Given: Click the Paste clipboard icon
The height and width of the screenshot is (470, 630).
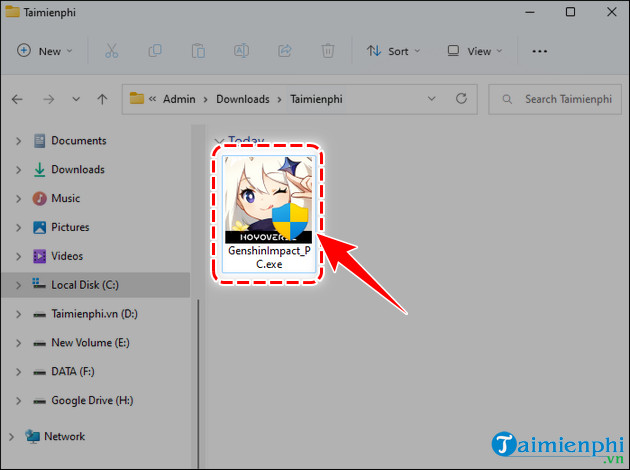Looking at the screenshot, I should pos(198,51).
